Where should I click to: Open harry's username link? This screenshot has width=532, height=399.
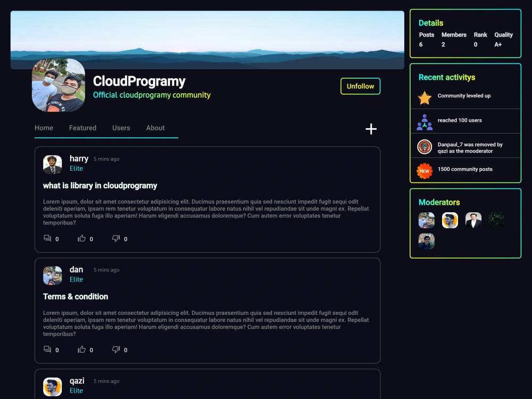(79, 159)
